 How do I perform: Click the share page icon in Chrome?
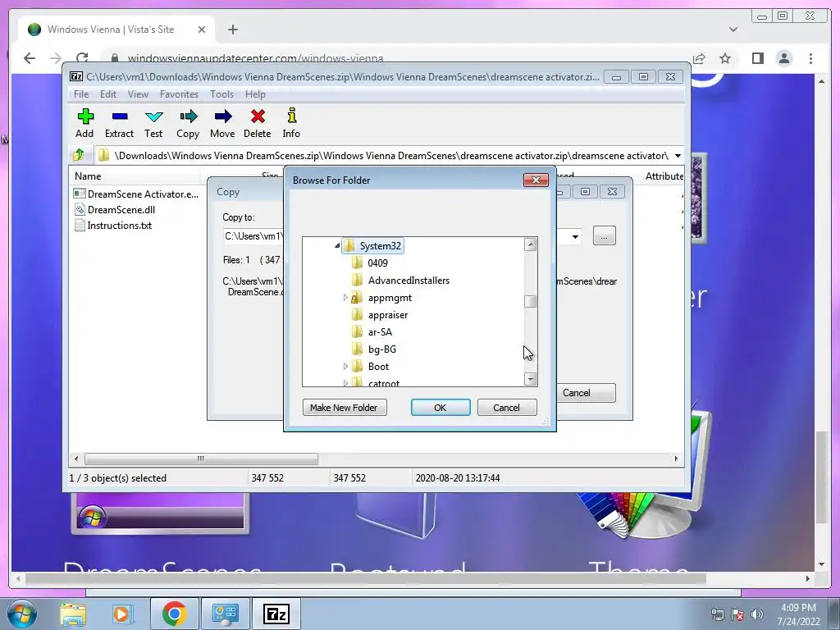click(699, 58)
